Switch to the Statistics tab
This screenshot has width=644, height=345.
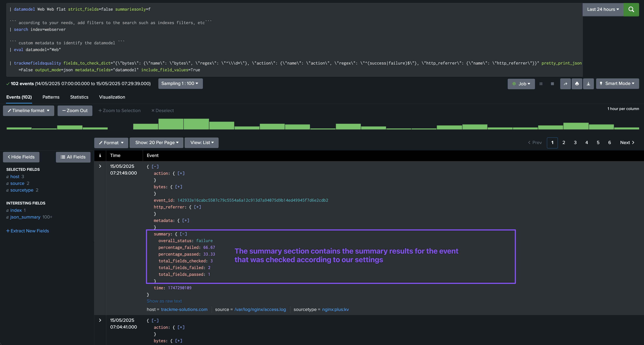coord(79,97)
